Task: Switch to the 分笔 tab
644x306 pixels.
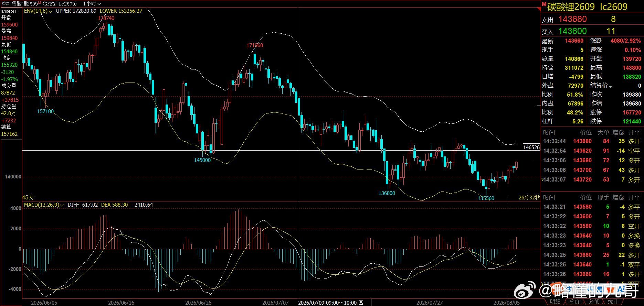Action: (x=593, y=302)
